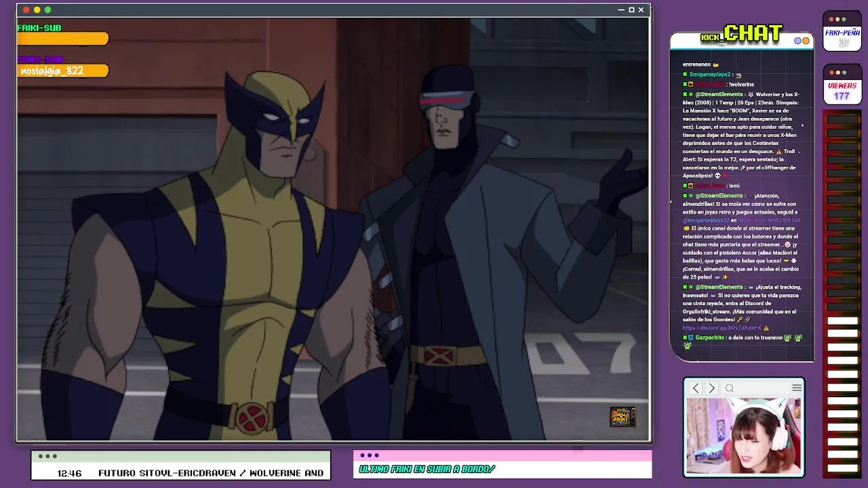The height and width of the screenshot is (488, 868).
Task: Click the Gazpachito username in chat
Action: [x=710, y=338]
